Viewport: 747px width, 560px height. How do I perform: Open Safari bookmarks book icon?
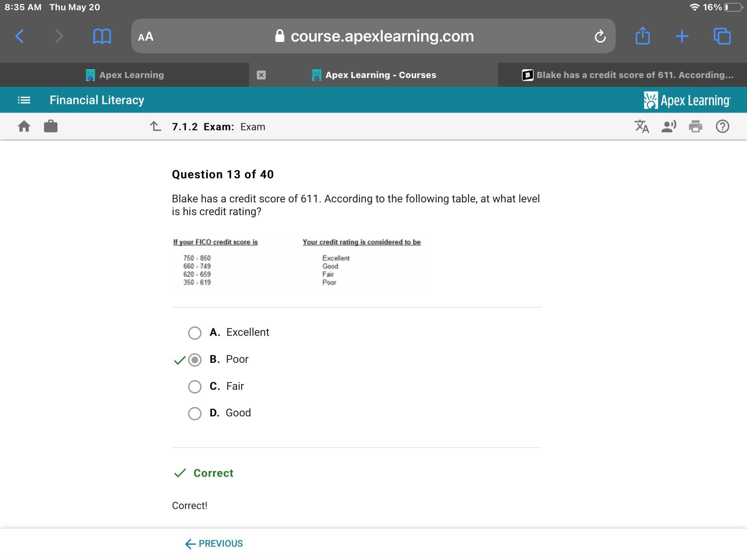tap(102, 36)
